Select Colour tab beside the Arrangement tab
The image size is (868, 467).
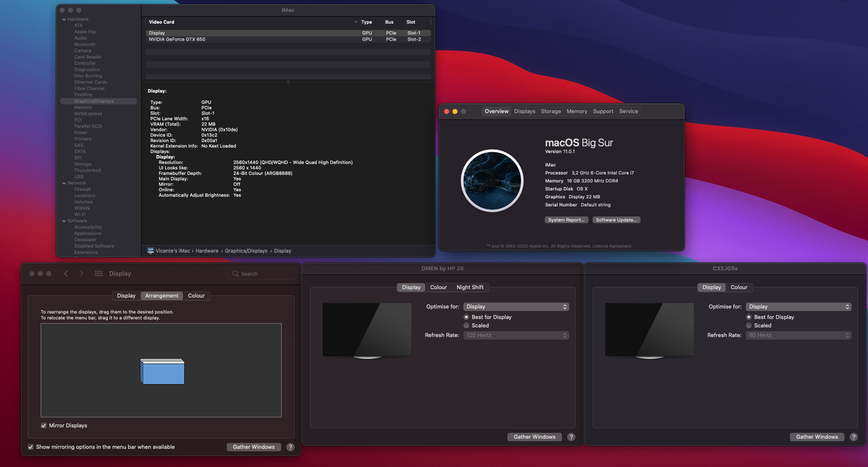click(197, 296)
